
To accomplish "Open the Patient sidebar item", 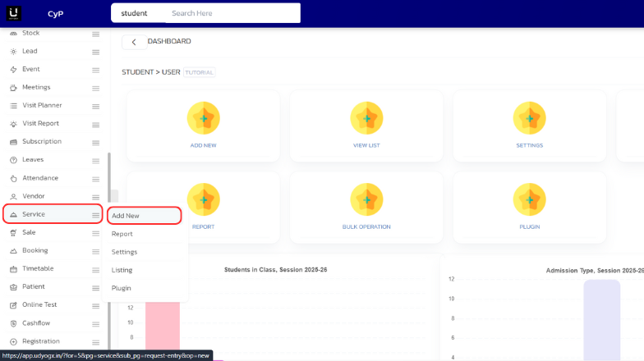I will [33, 287].
